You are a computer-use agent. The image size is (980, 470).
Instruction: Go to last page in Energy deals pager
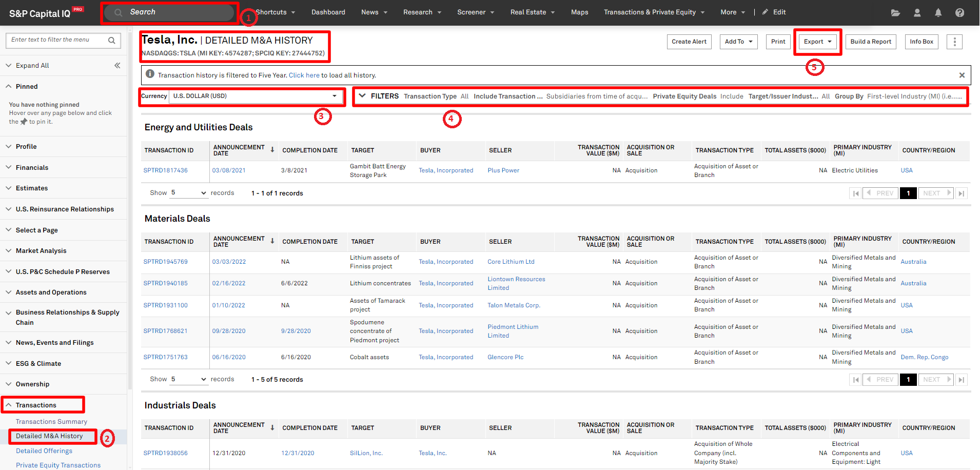pos(962,193)
